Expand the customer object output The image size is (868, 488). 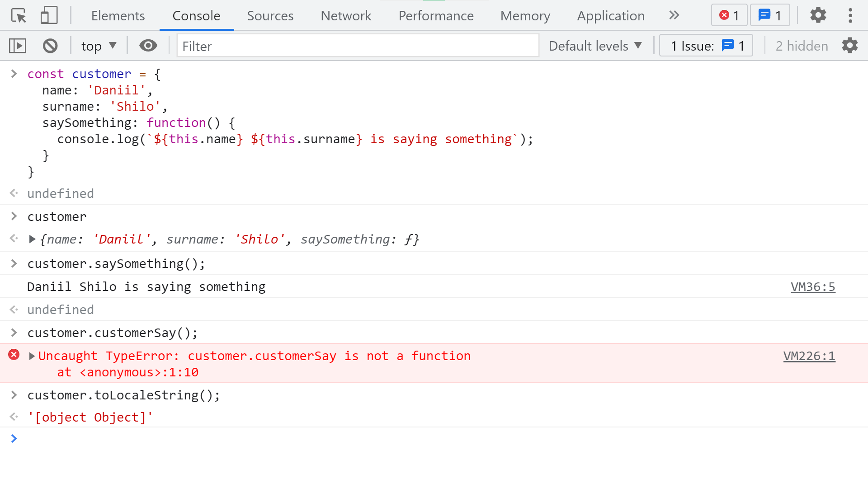click(x=32, y=239)
